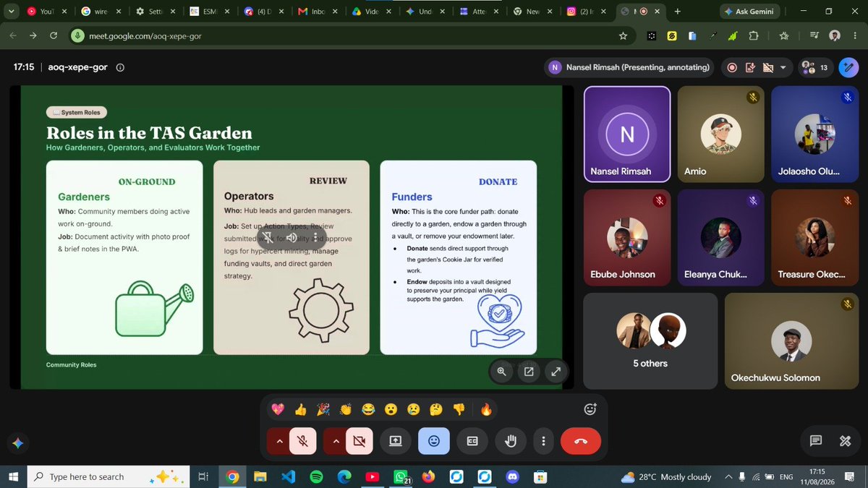The height and width of the screenshot is (488, 868).
Task: Toggle closed captions
Action: 472,440
